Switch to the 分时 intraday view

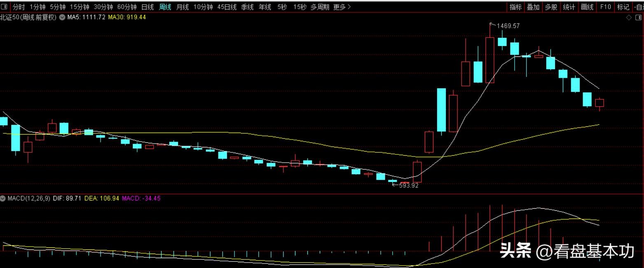[x=19, y=7]
